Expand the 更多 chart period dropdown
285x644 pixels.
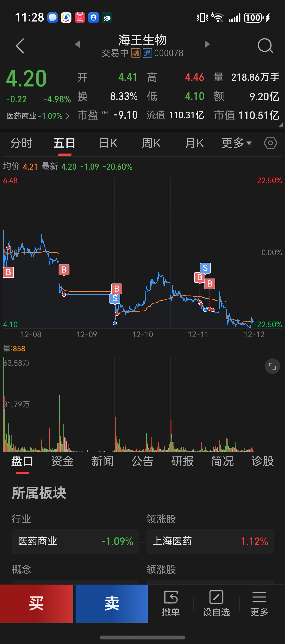pyautogui.click(x=237, y=143)
